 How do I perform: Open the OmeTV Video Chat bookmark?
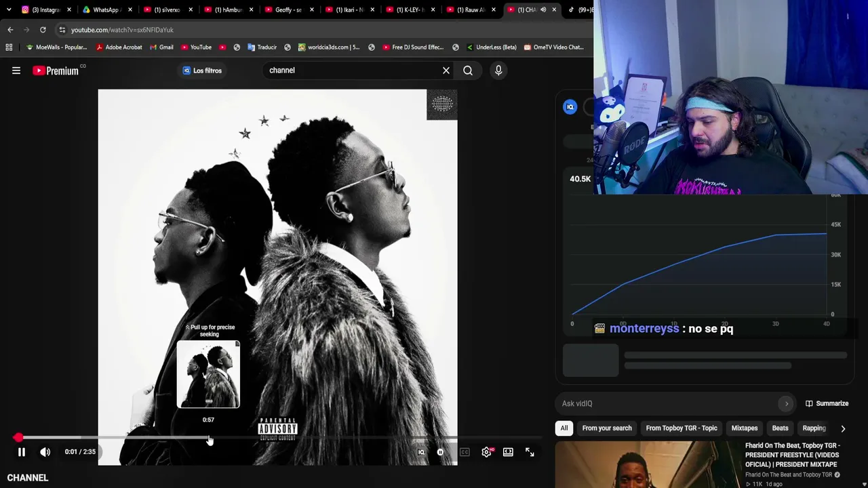click(553, 47)
